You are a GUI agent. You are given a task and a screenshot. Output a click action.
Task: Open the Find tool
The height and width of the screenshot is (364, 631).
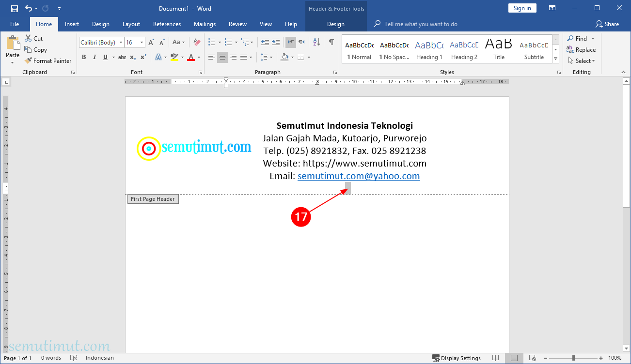(577, 38)
